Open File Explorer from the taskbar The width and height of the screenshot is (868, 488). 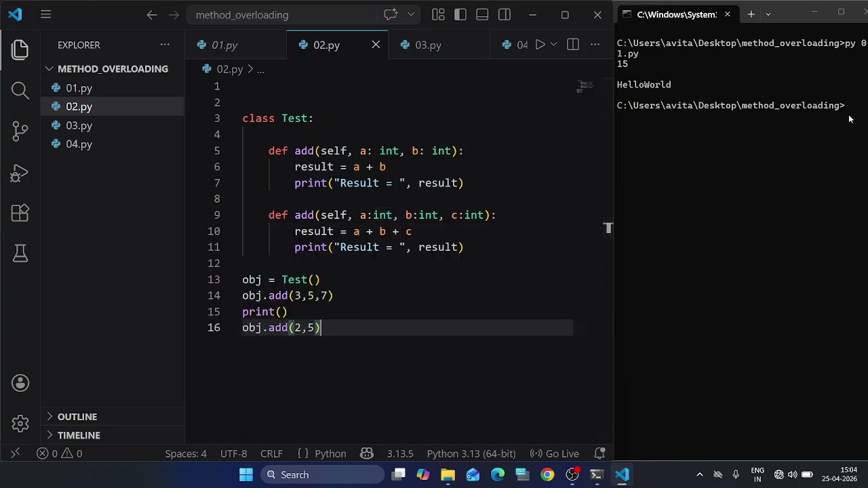click(x=448, y=474)
